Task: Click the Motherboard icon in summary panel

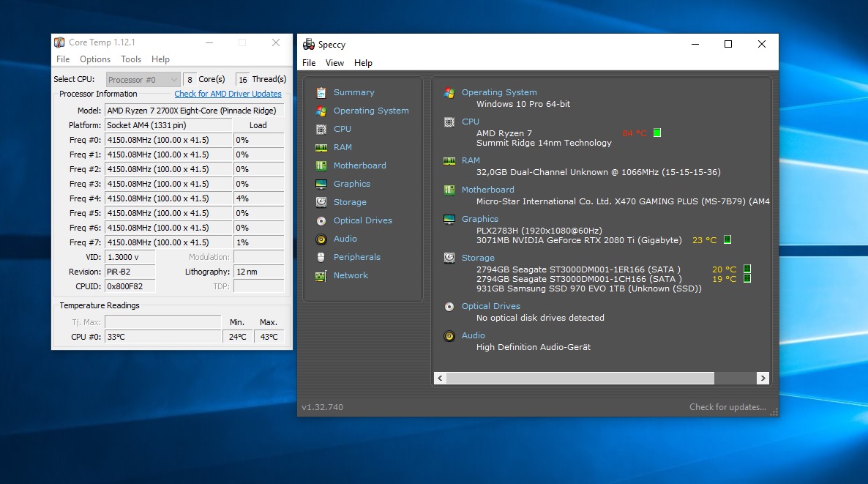Action: (x=449, y=190)
